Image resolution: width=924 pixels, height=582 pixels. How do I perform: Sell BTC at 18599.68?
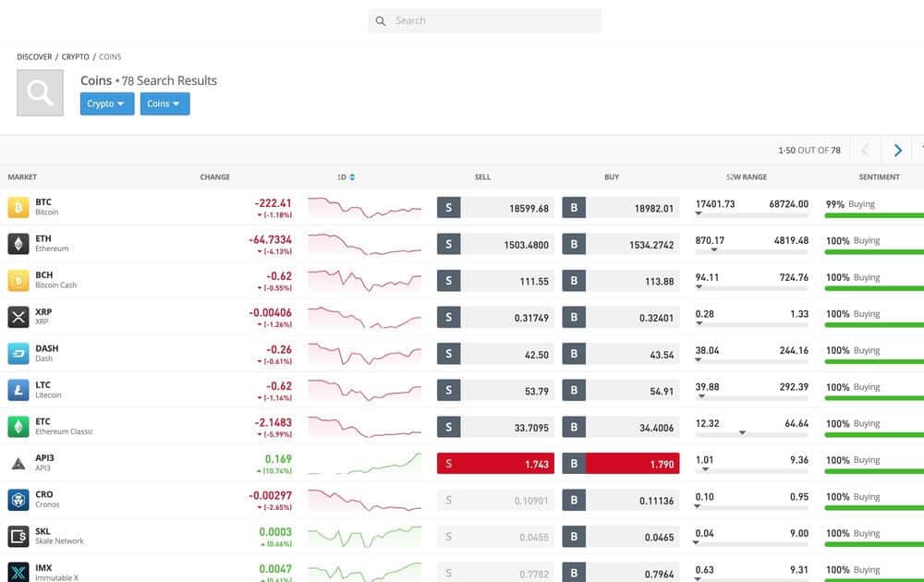pyautogui.click(x=495, y=207)
